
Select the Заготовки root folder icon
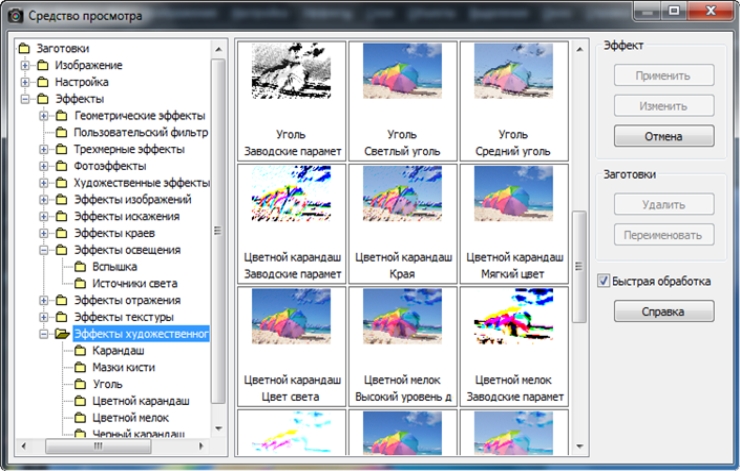25,48
